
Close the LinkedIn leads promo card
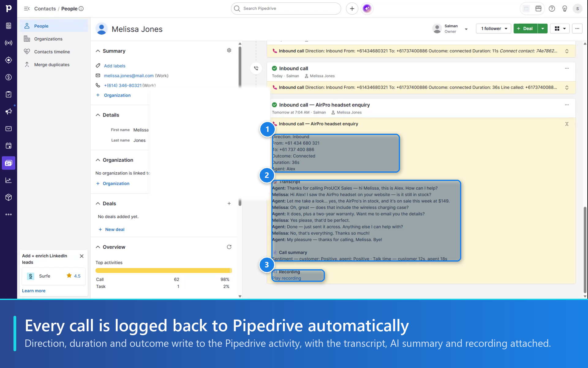[x=82, y=256]
